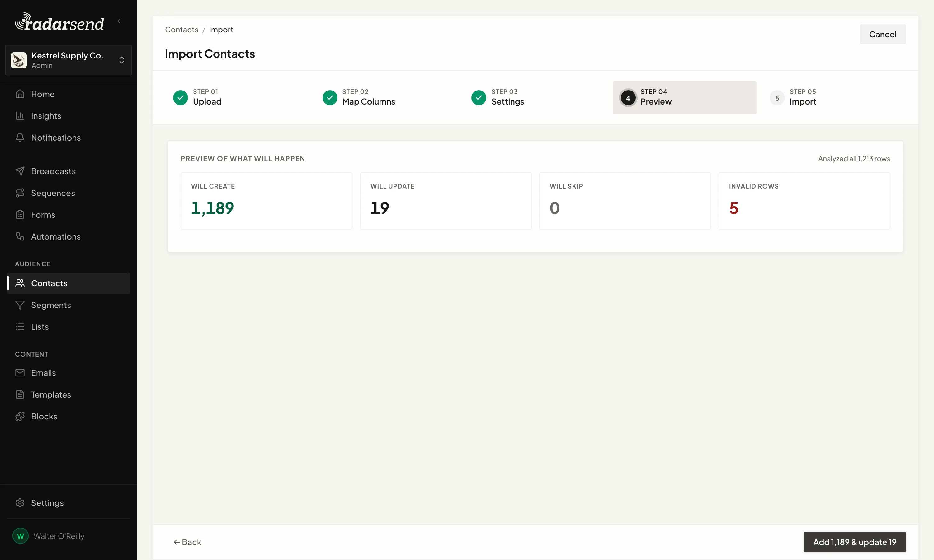Click 'Preview of what will happen' heading
The height and width of the screenshot is (560, 934).
click(243, 159)
